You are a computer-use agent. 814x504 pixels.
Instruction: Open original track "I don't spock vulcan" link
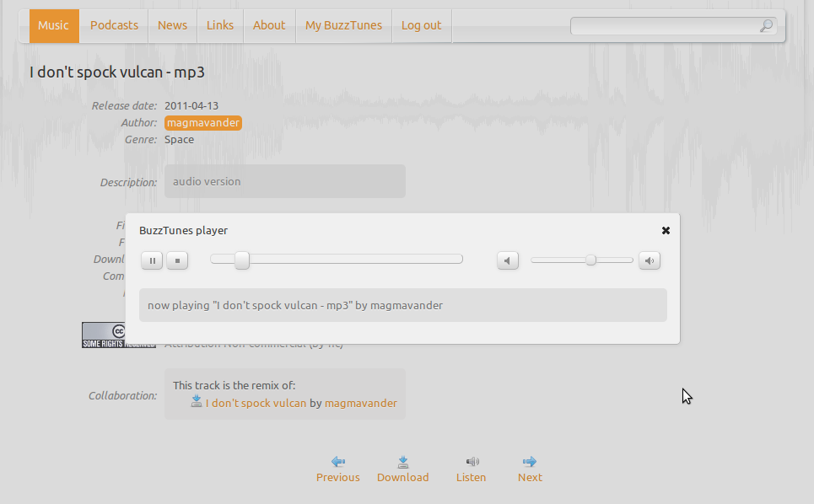click(256, 404)
